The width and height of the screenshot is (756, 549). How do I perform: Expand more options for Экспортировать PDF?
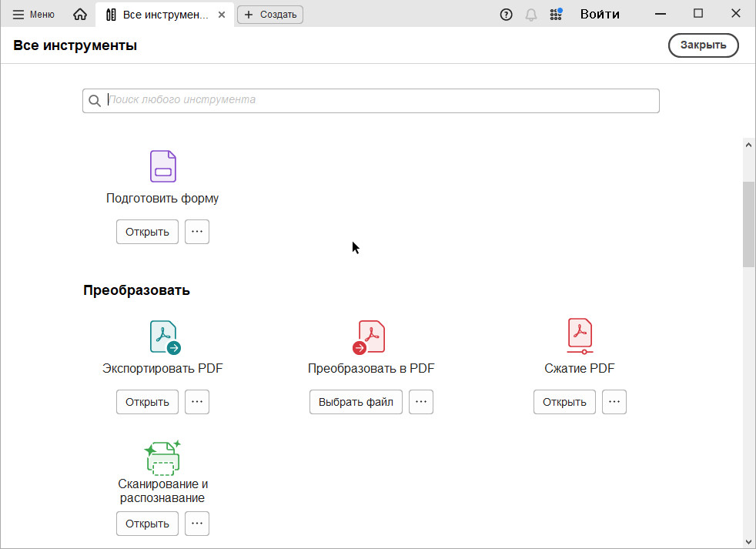point(197,402)
